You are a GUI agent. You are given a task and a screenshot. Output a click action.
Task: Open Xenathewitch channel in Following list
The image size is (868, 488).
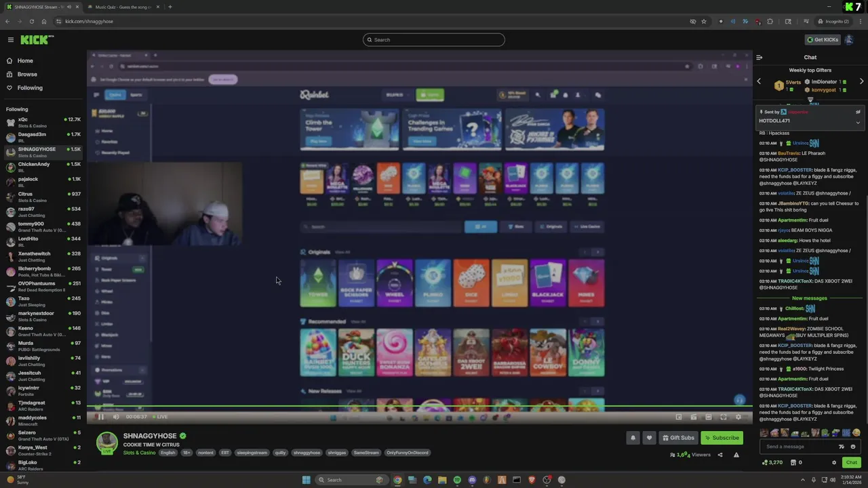(42, 256)
